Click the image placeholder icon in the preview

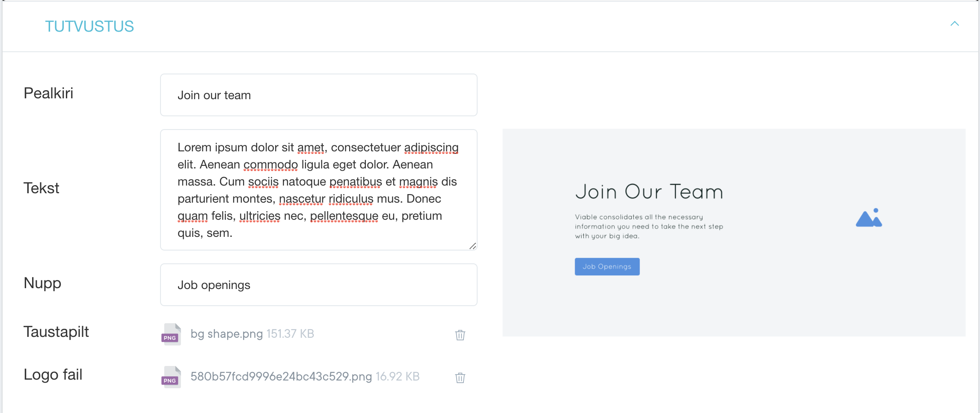869,218
